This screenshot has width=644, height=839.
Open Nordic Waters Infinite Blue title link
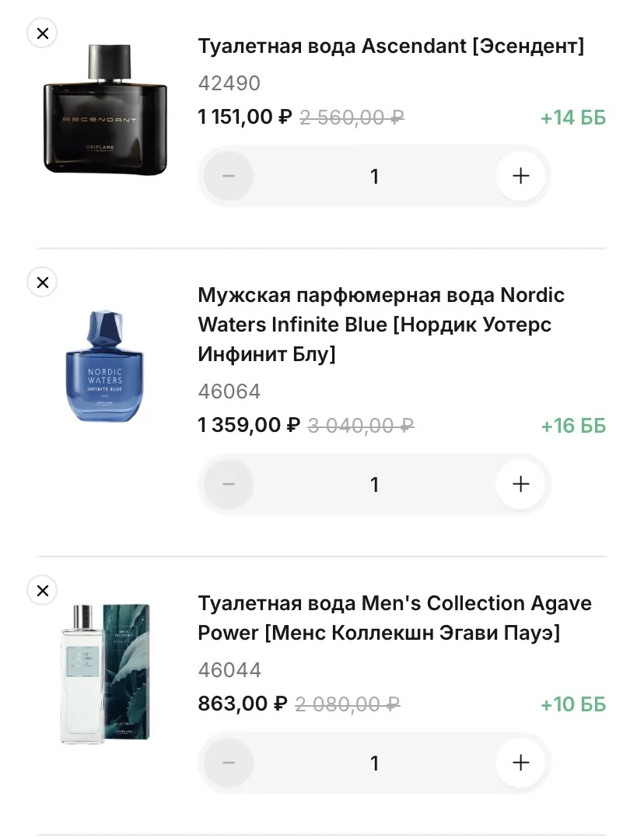[x=381, y=325]
